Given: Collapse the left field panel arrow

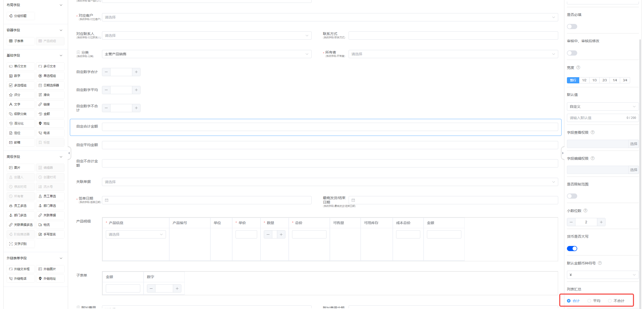Looking at the screenshot, I should tap(69, 153).
